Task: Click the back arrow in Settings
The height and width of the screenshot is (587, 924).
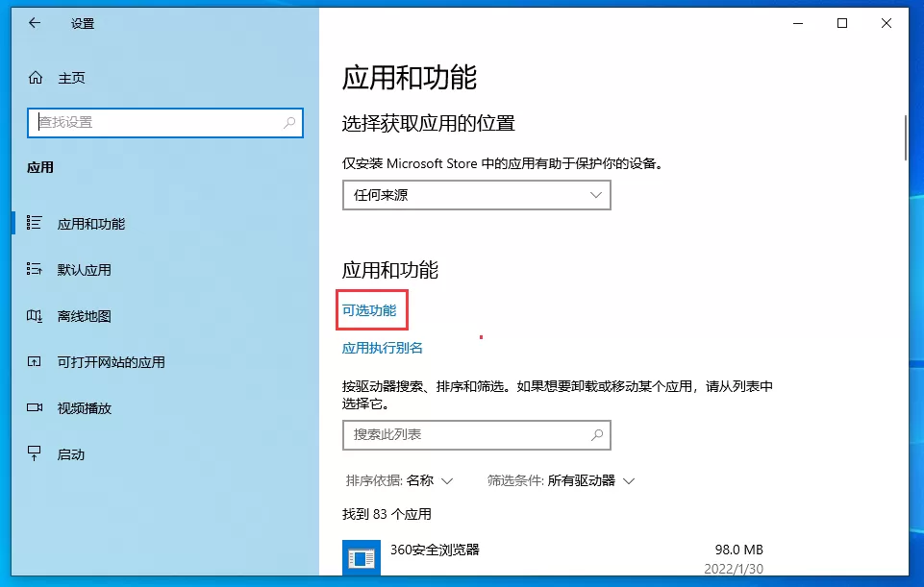Action: tap(35, 23)
